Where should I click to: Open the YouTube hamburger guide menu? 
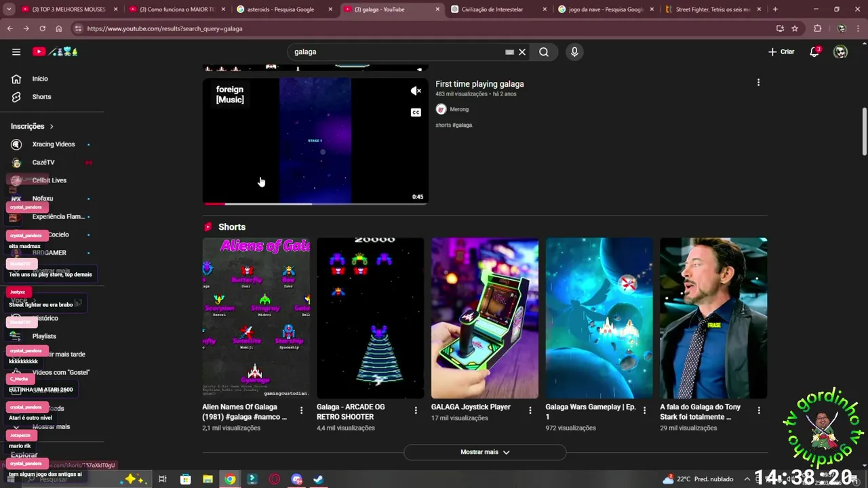coord(16,52)
